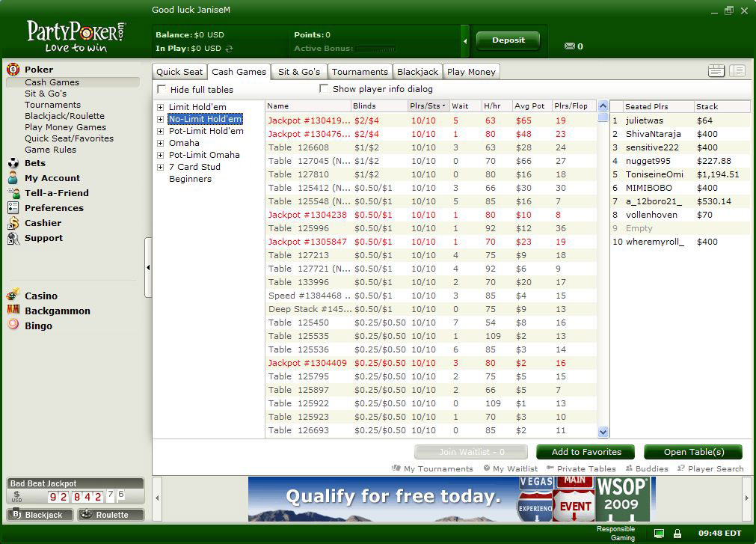The height and width of the screenshot is (544, 756).
Task: Click the Deposit button
Action: (x=508, y=40)
